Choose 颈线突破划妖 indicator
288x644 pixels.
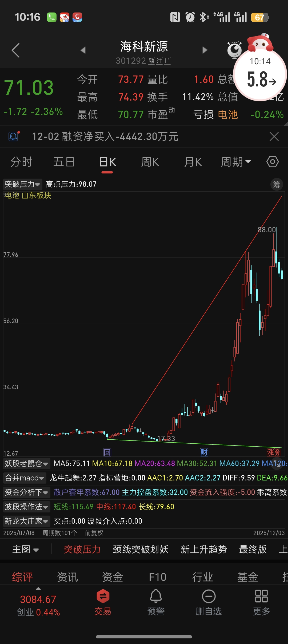point(141,550)
